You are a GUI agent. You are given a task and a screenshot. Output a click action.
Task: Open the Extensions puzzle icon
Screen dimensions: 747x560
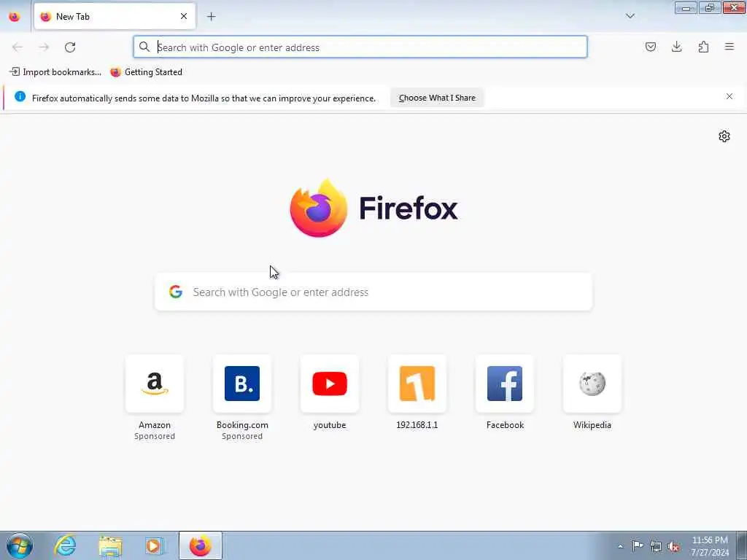tap(703, 47)
